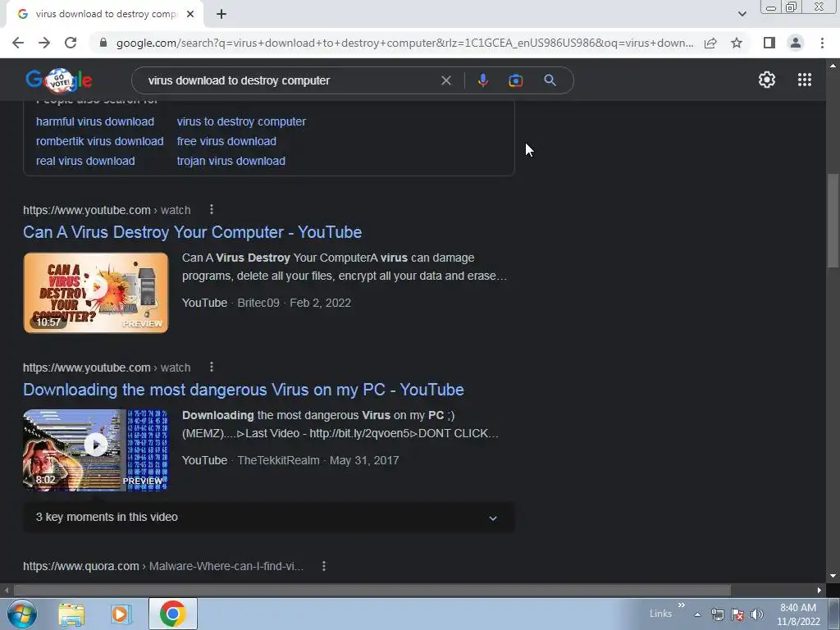Open options menu for the Quora result

[x=323, y=566]
